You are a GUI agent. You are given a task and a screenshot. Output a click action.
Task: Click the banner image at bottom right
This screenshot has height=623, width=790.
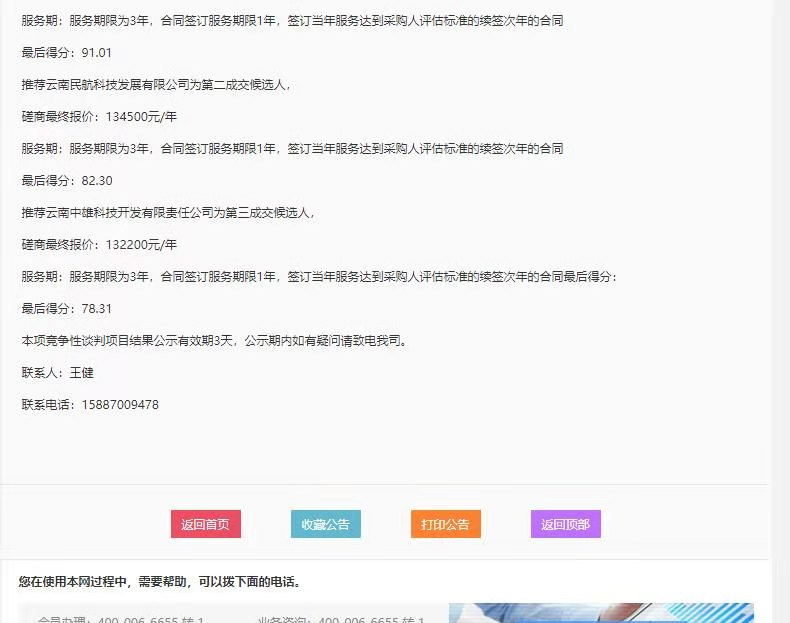coord(600,613)
